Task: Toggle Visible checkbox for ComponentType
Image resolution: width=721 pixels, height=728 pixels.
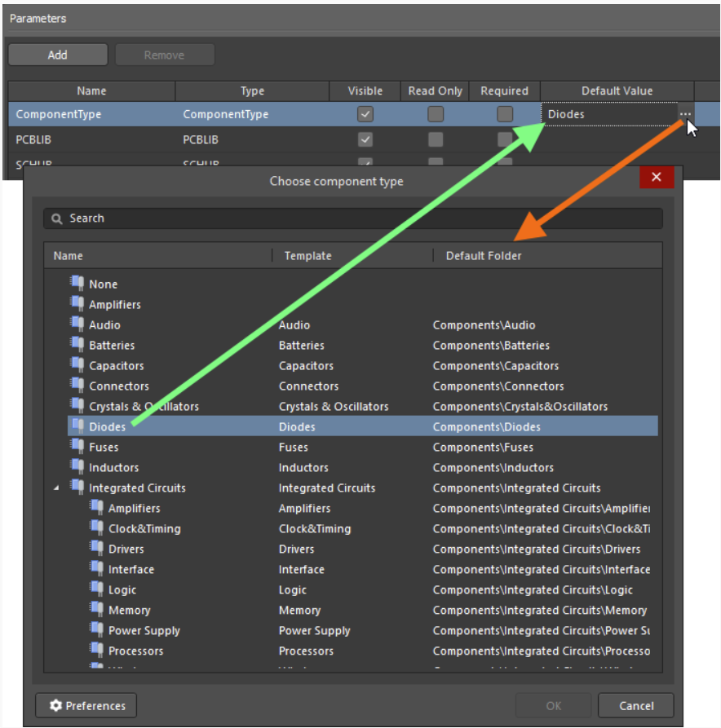Action: [x=365, y=114]
